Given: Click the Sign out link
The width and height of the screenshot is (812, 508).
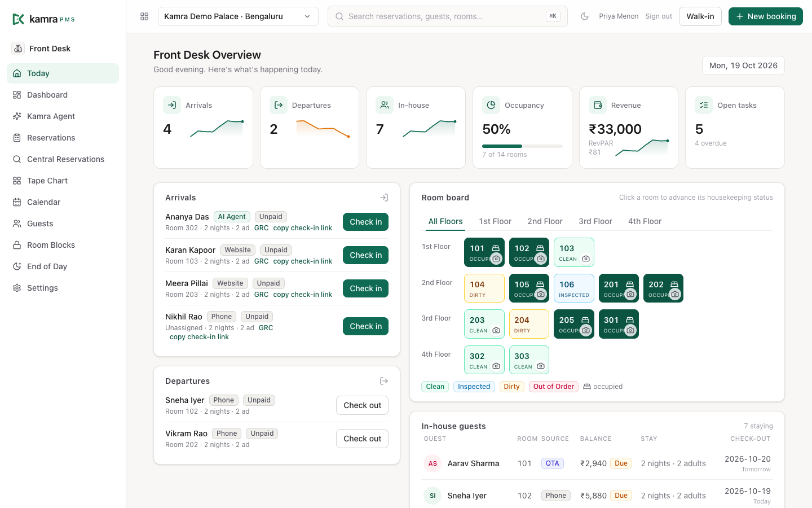Looking at the screenshot, I should coord(659,16).
